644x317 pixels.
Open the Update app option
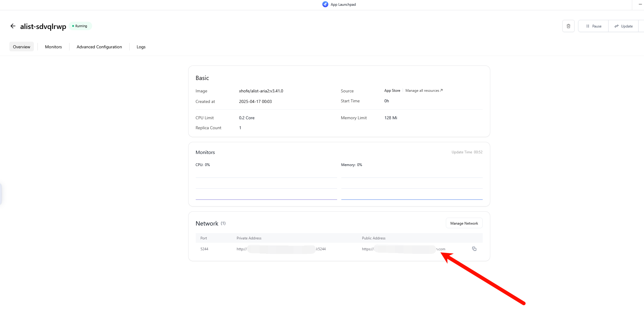click(x=623, y=26)
